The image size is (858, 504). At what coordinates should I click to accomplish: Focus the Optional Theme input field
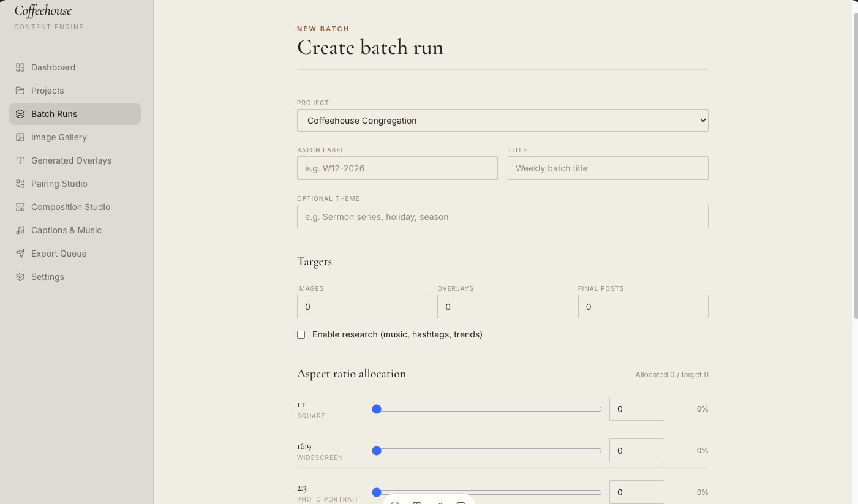(x=502, y=217)
